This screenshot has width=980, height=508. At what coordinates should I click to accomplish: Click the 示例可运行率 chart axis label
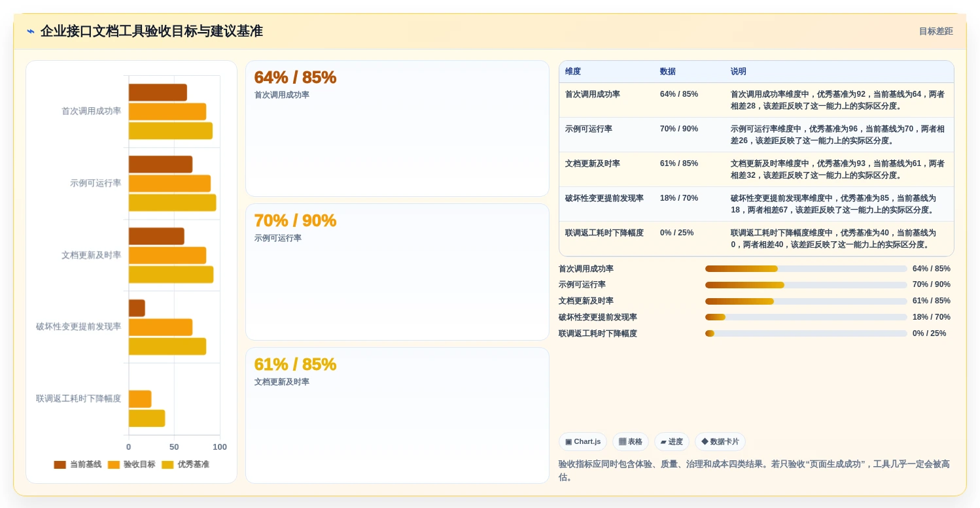point(96,183)
